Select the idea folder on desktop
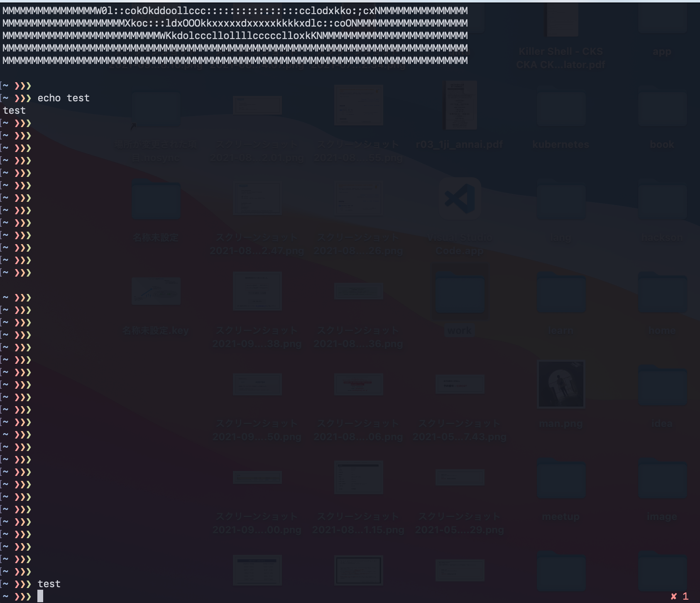Viewport: 700px width, 603px height. click(662, 386)
